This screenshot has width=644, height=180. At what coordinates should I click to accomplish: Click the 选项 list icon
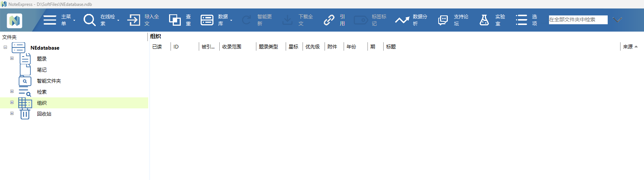pos(521,20)
